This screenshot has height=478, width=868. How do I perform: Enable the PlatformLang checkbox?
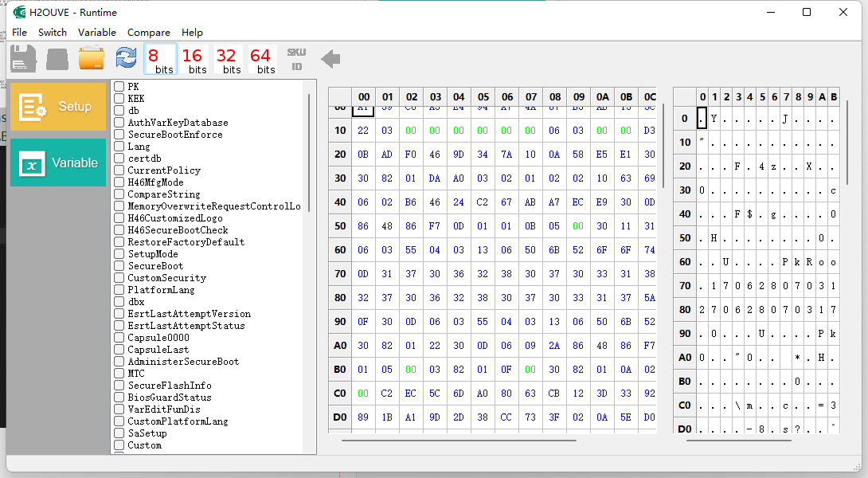[x=119, y=290]
